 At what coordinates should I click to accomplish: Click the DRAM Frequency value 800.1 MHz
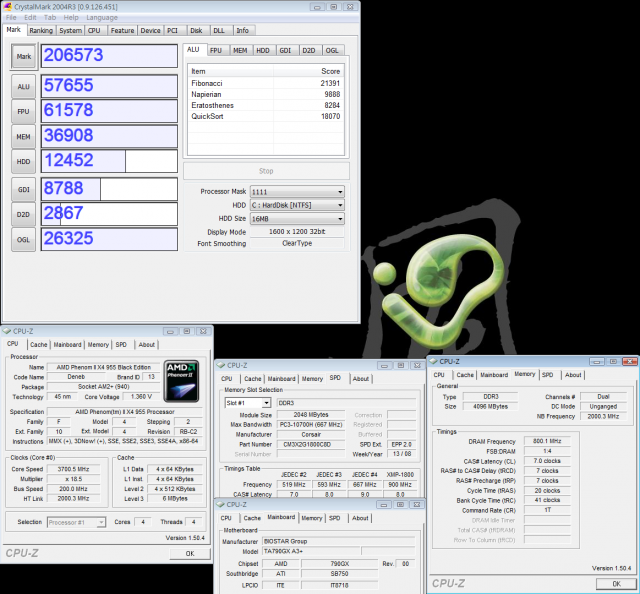tap(547, 441)
